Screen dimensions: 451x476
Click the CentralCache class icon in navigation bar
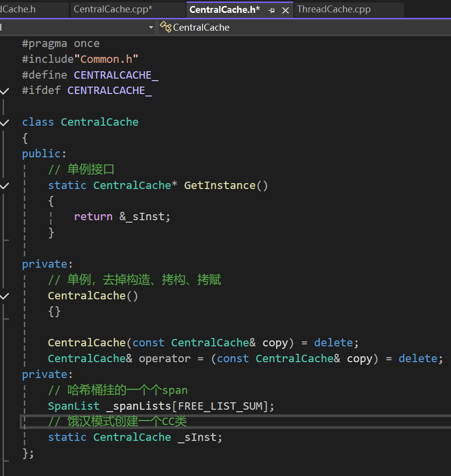pyautogui.click(x=166, y=27)
